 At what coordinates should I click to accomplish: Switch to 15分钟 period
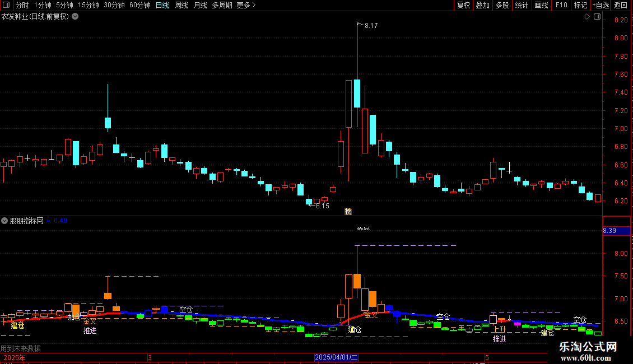tap(89, 5)
